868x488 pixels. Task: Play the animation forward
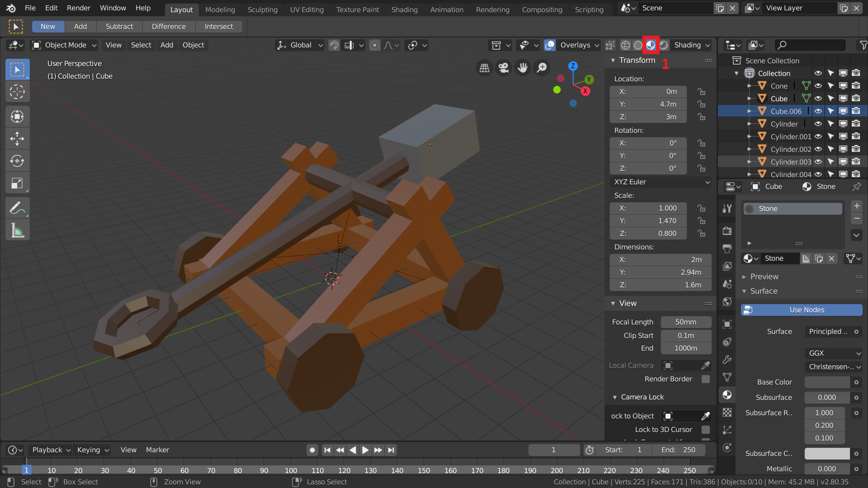tap(365, 450)
